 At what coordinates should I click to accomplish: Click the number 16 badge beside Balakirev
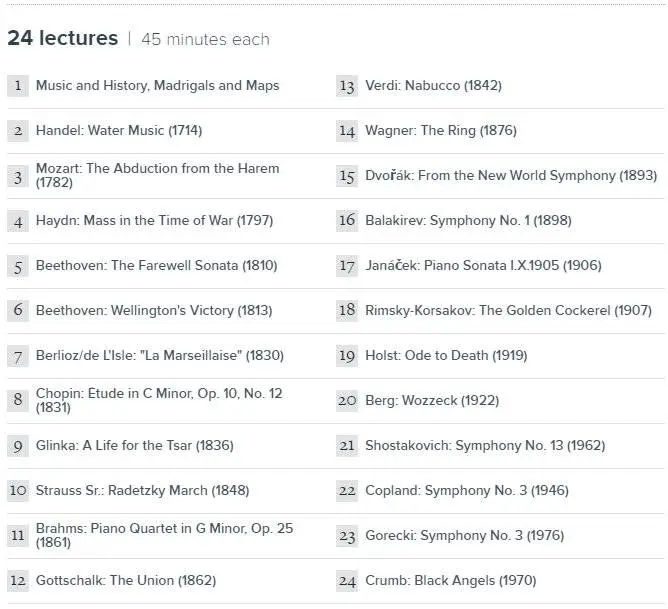pos(347,221)
